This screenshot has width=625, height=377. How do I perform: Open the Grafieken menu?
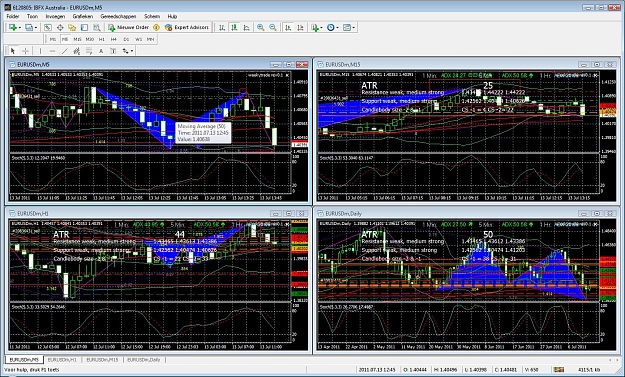pos(83,16)
